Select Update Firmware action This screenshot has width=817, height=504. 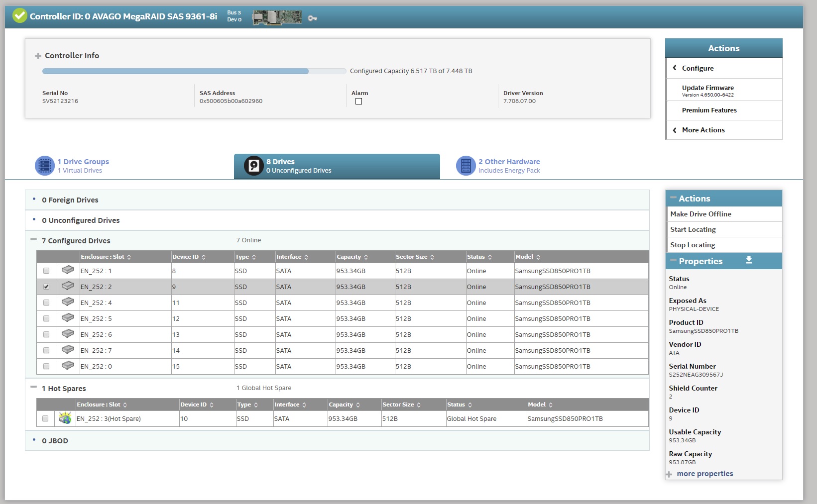724,90
